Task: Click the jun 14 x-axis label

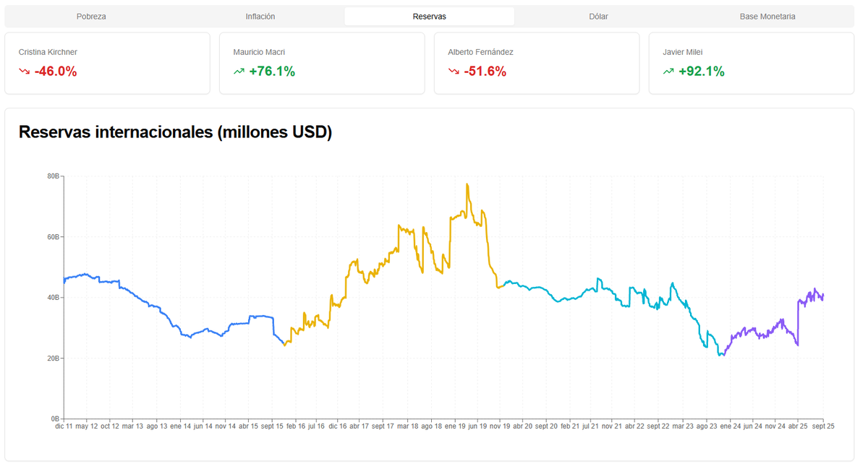Action: pyautogui.click(x=203, y=426)
